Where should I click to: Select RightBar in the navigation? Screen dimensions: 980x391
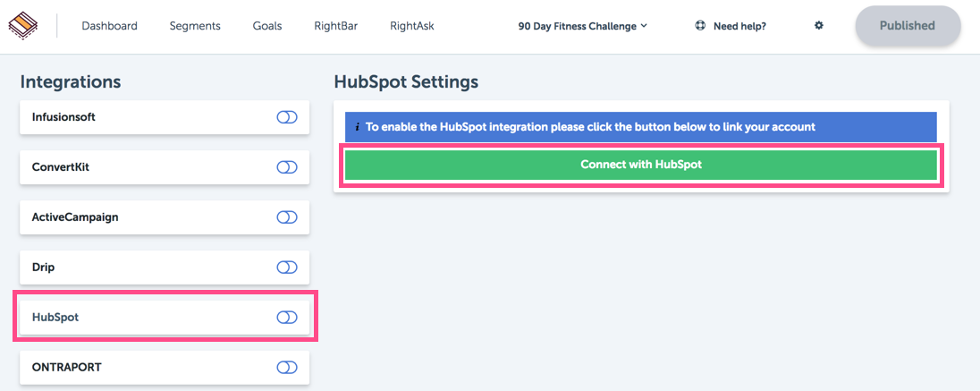pos(335,26)
